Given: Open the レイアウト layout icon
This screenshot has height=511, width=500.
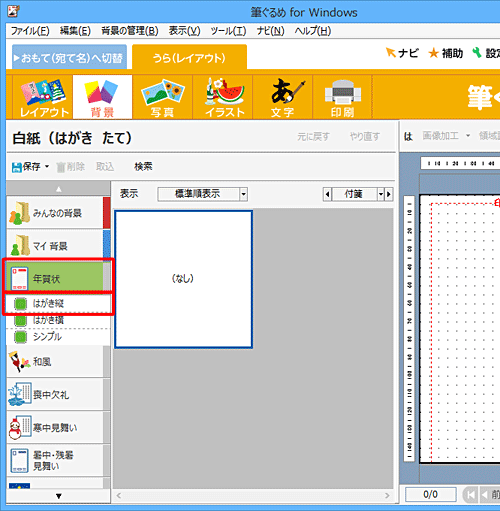Looking at the screenshot, I should click(x=43, y=97).
